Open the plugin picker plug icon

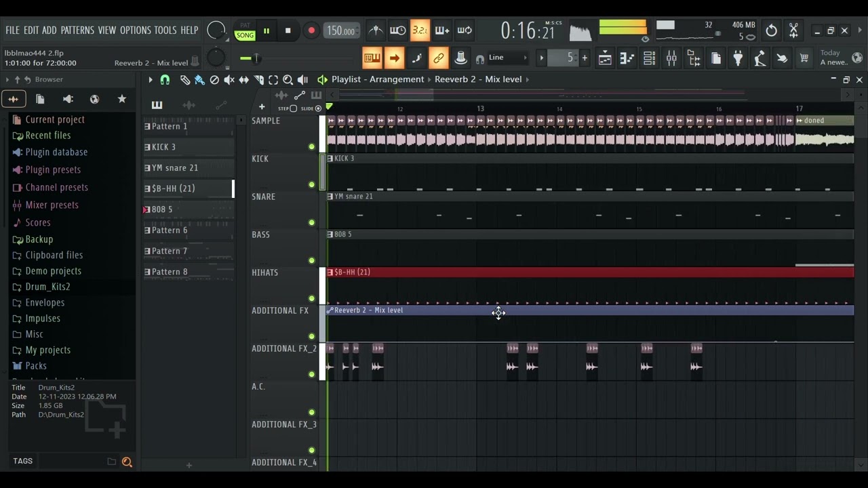(x=738, y=58)
